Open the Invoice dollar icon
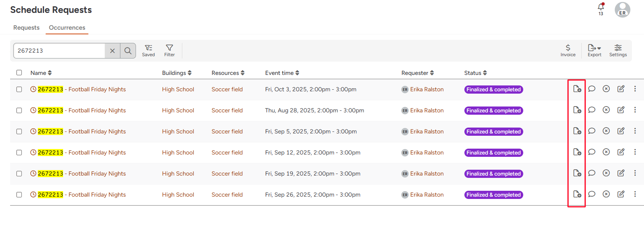The width and height of the screenshot is (644, 229). coord(568,50)
